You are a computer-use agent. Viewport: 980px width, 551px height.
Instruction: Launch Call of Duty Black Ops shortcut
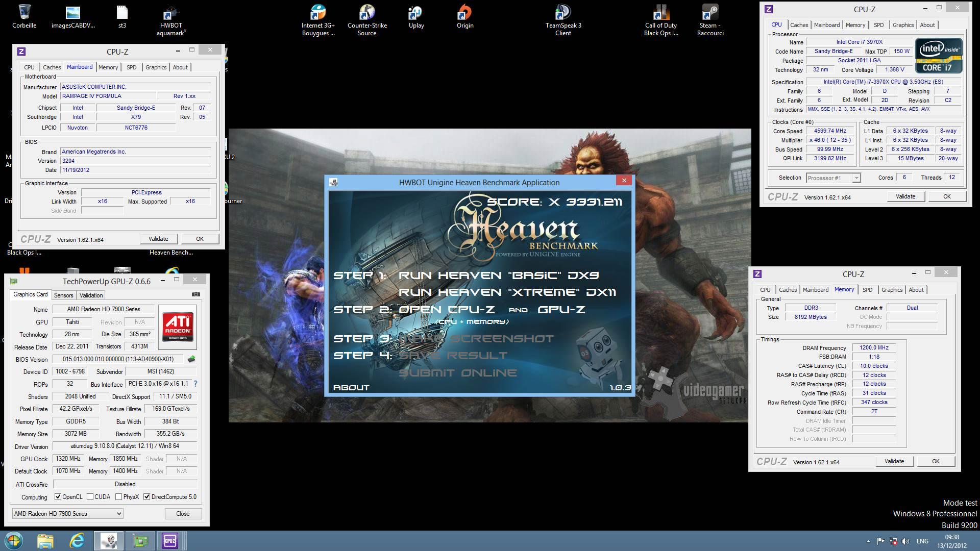[661, 20]
